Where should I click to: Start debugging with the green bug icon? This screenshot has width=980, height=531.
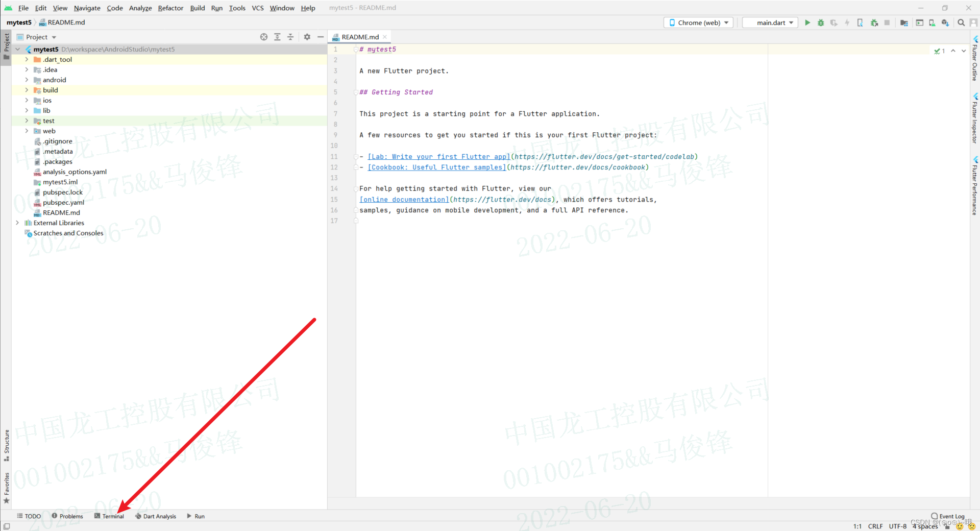(x=821, y=22)
